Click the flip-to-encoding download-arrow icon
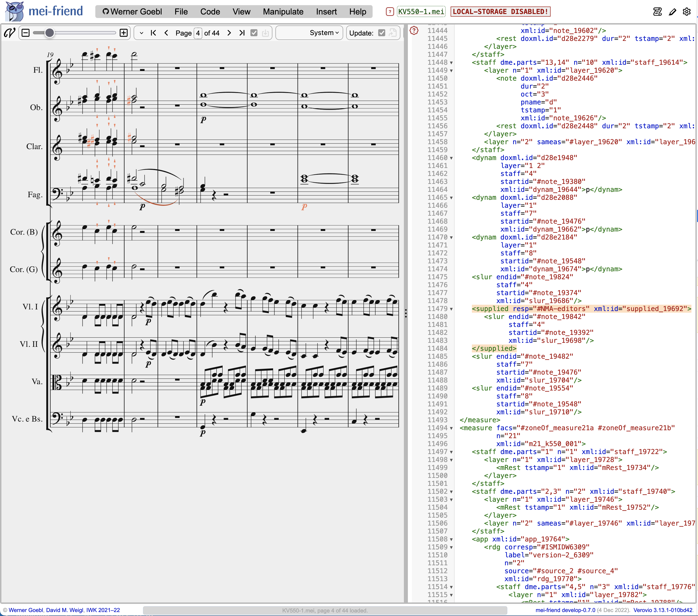 (265, 33)
